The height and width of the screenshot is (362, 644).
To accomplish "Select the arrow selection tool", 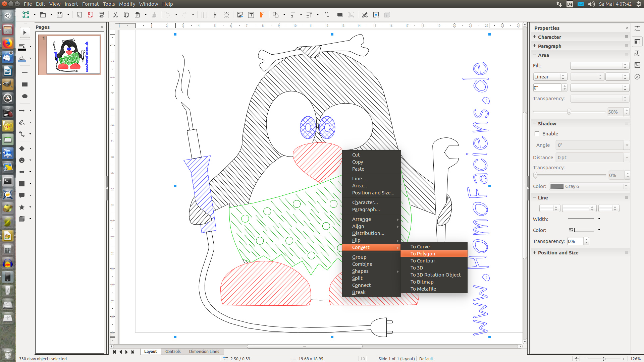I will pos(24,33).
